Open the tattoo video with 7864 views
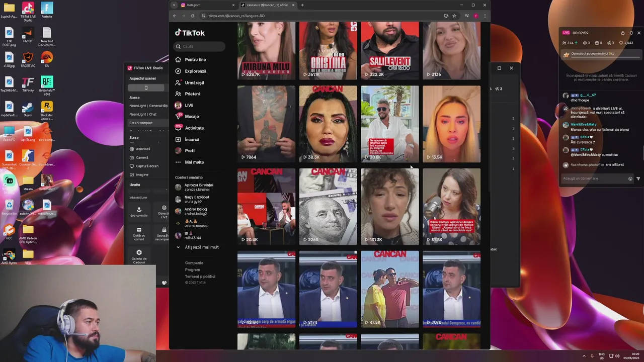Screen dimensions: 644x362 click(x=266, y=124)
